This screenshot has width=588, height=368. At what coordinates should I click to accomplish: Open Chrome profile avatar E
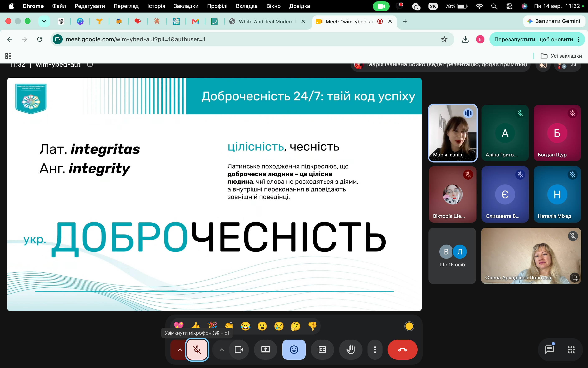click(x=480, y=39)
